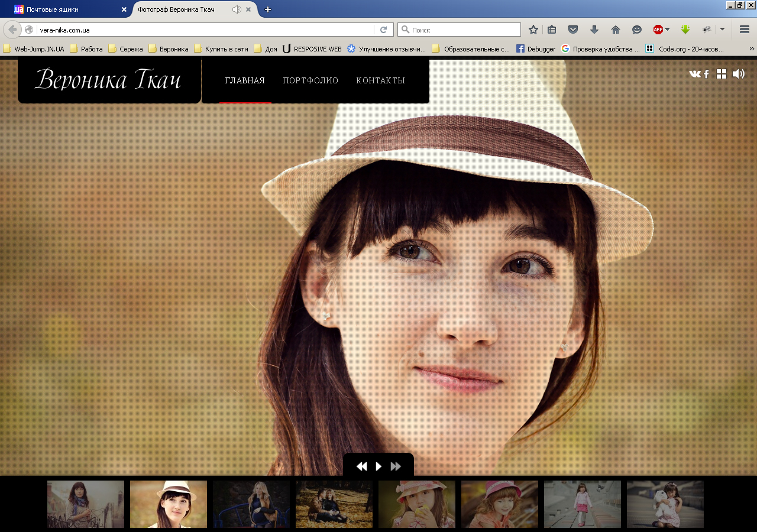Bookmark this page with star icon
757x532 pixels.
tap(533, 30)
